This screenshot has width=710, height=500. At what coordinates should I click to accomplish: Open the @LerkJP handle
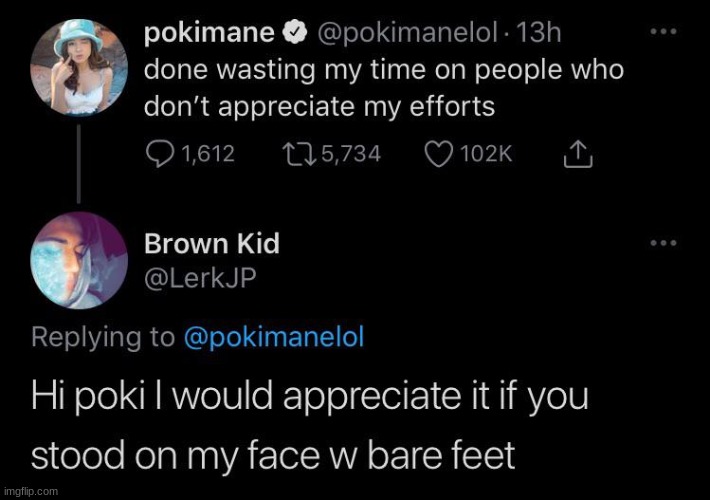(x=200, y=281)
